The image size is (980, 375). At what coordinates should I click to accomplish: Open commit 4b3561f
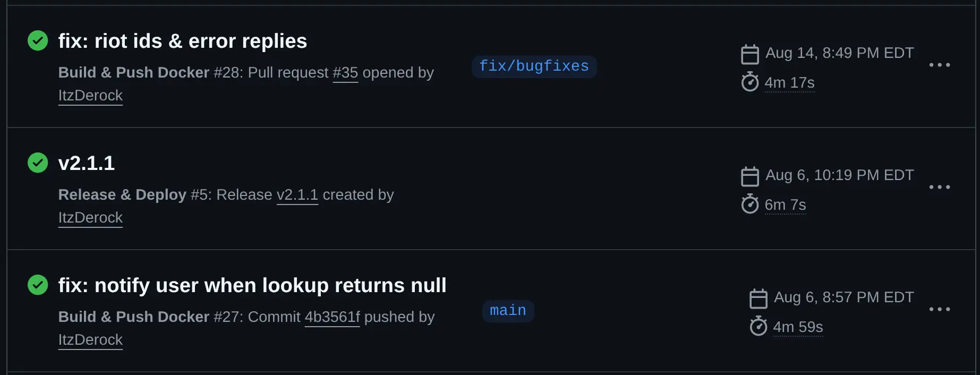[332, 317]
